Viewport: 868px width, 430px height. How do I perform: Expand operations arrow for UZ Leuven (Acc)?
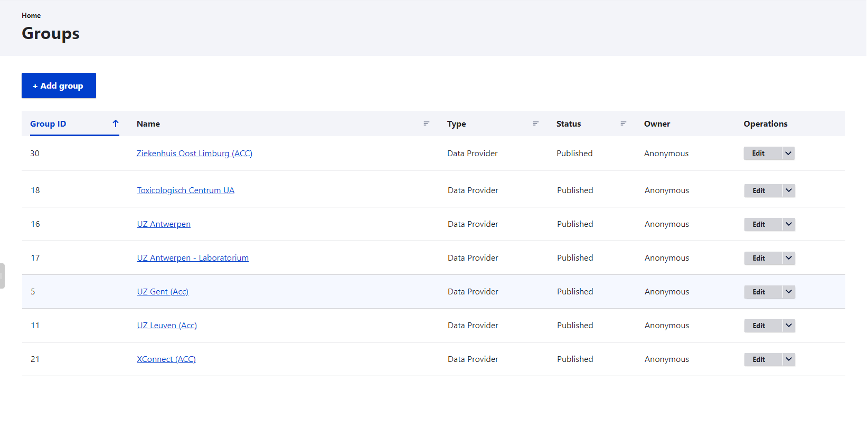pos(789,326)
